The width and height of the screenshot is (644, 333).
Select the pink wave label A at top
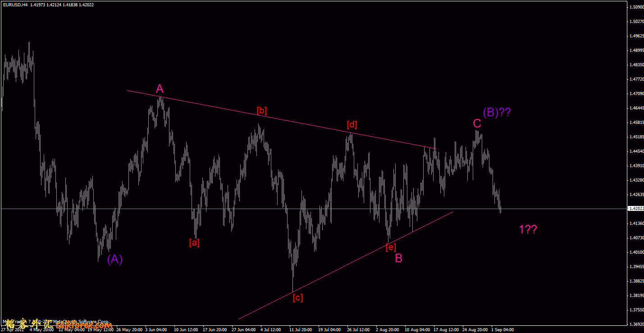point(160,89)
